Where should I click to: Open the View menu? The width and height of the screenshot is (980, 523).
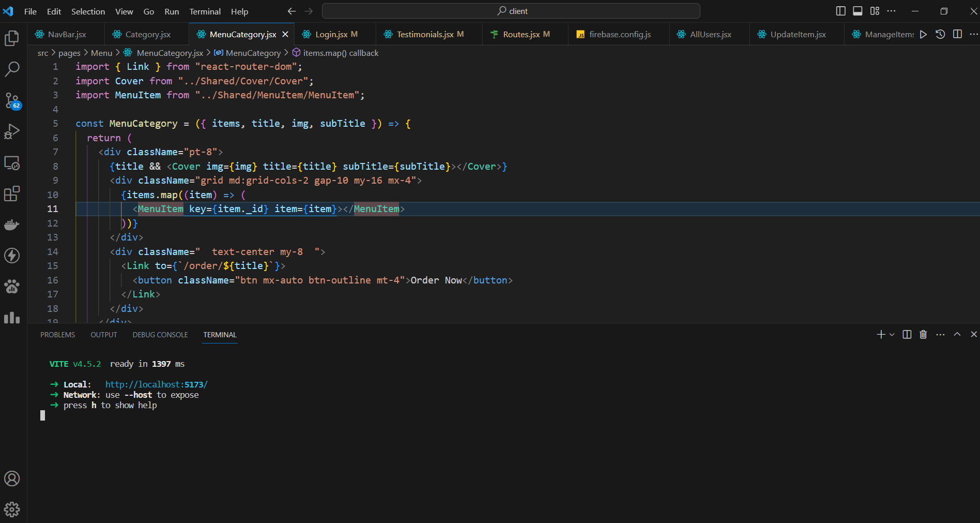click(x=124, y=11)
